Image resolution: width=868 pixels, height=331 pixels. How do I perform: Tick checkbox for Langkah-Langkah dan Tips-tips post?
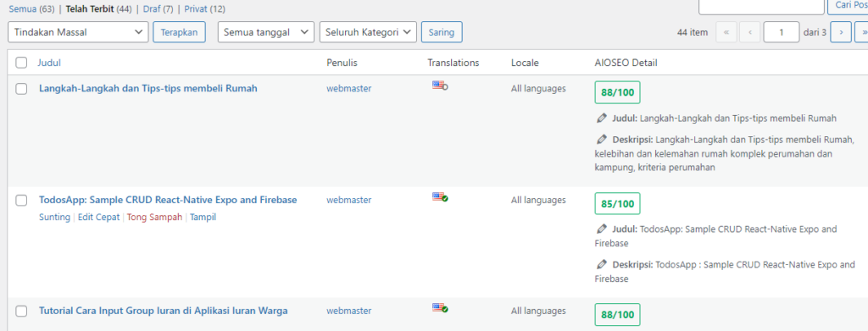(x=21, y=89)
